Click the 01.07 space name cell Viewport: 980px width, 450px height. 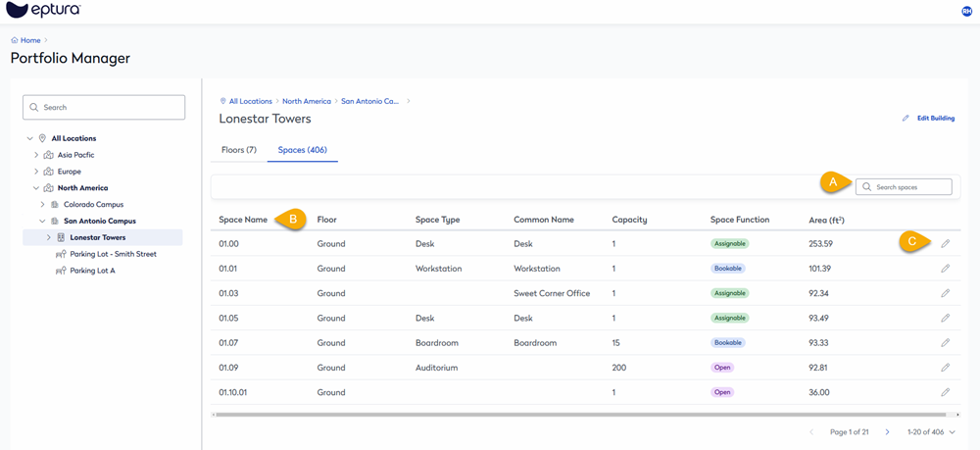coord(228,342)
